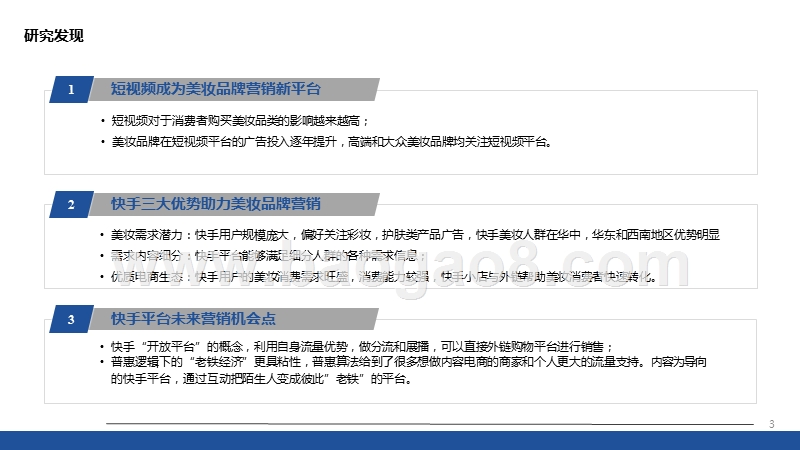
Task: Click bullet starting 快手“开放平台”的概念
Action: coord(362,347)
